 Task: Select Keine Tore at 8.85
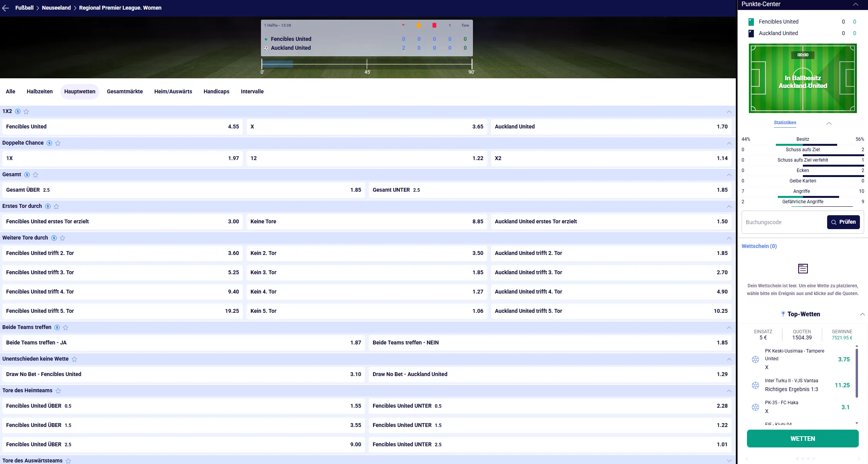coord(367,221)
